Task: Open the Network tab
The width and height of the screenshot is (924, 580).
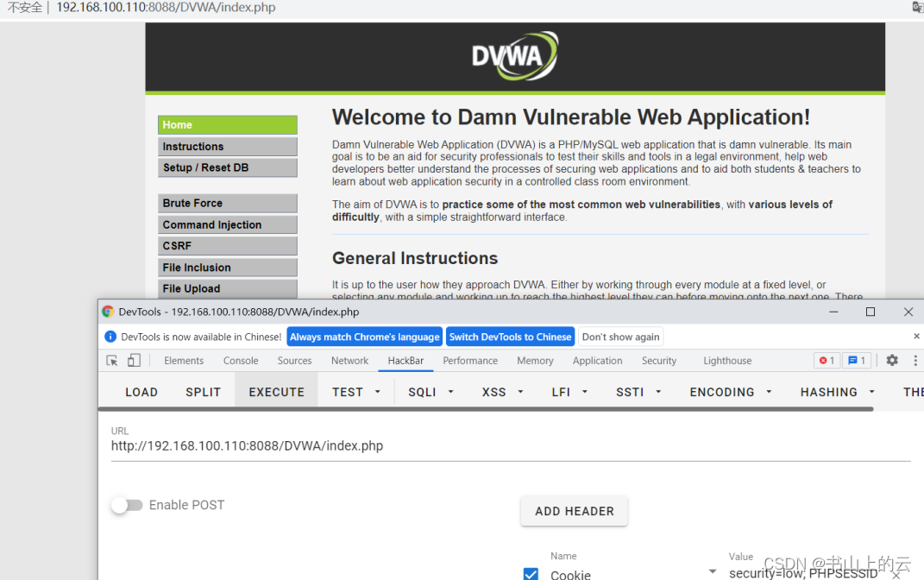Action: tap(349, 360)
